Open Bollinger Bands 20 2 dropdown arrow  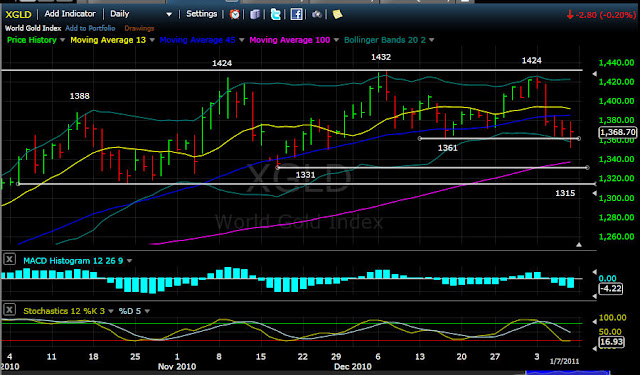[431, 40]
